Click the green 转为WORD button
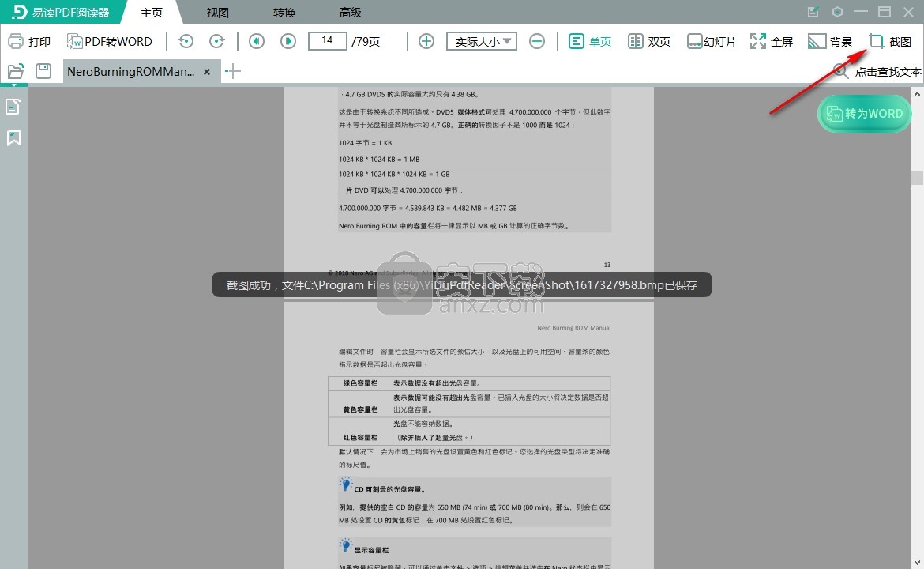The height and width of the screenshot is (569, 924). point(865,114)
